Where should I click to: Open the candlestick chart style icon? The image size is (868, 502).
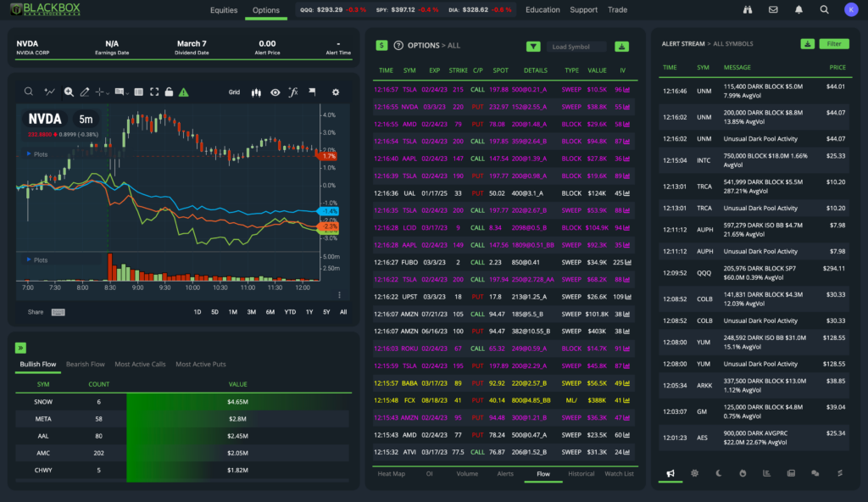(255, 92)
